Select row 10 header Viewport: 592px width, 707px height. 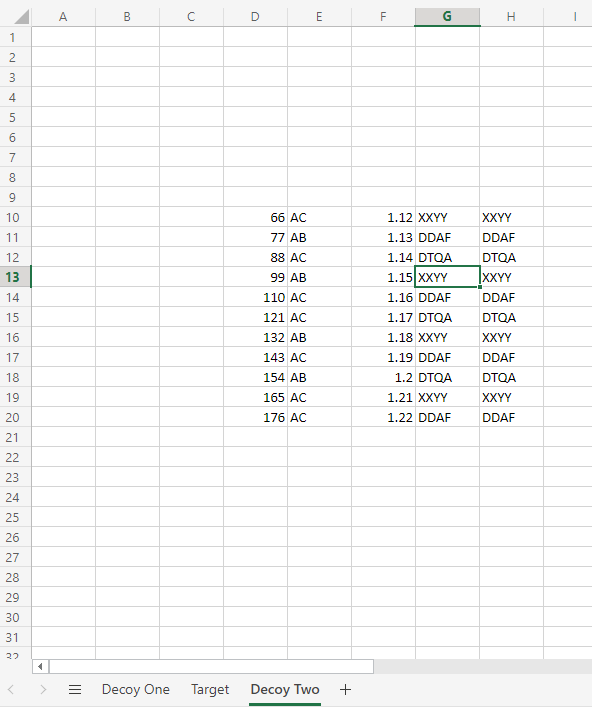tap(15, 217)
